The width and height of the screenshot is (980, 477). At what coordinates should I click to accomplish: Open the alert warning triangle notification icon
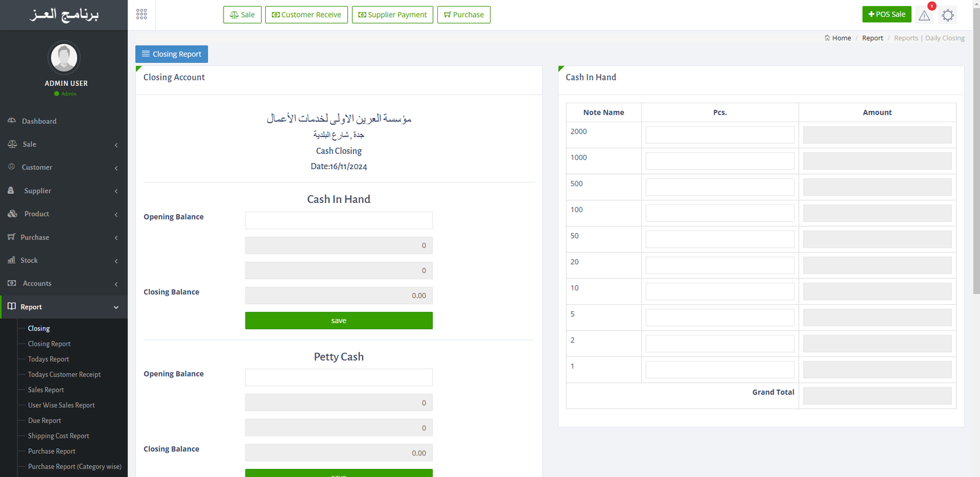pos(924,15)
